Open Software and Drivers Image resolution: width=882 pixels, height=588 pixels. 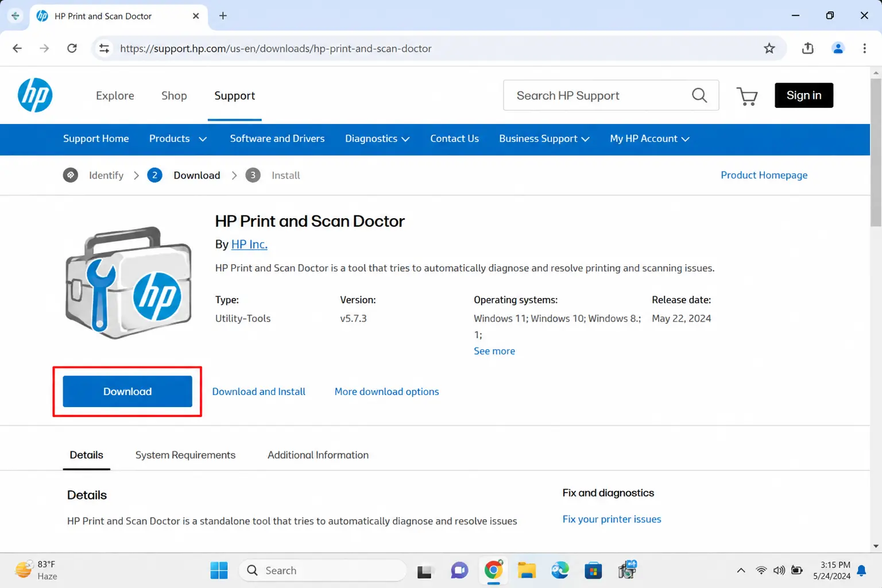point(277,139)
